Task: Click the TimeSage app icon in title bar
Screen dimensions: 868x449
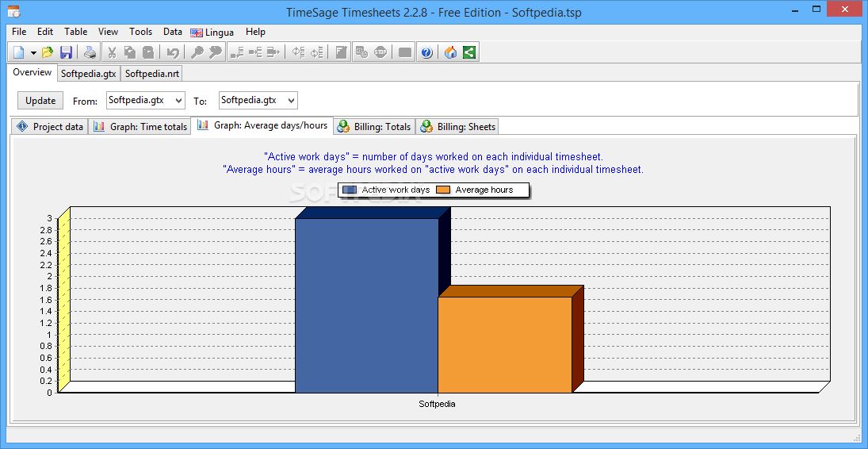Action: point(14,10)
